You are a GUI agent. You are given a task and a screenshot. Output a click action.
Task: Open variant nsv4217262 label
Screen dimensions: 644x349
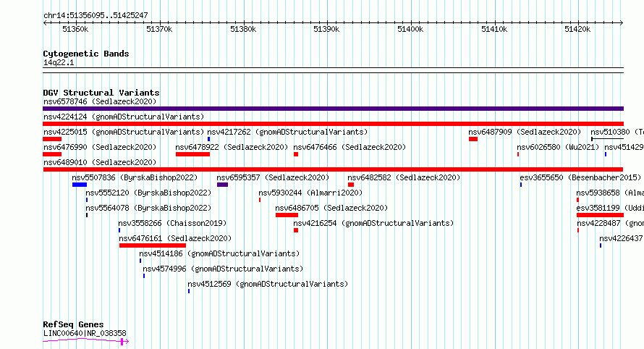pos(287,132)
